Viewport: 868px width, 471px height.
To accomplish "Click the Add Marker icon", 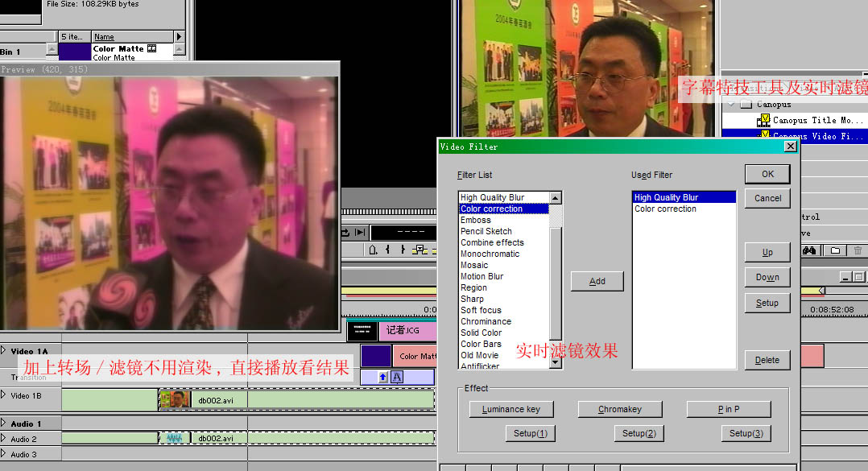I will point(373,250).
